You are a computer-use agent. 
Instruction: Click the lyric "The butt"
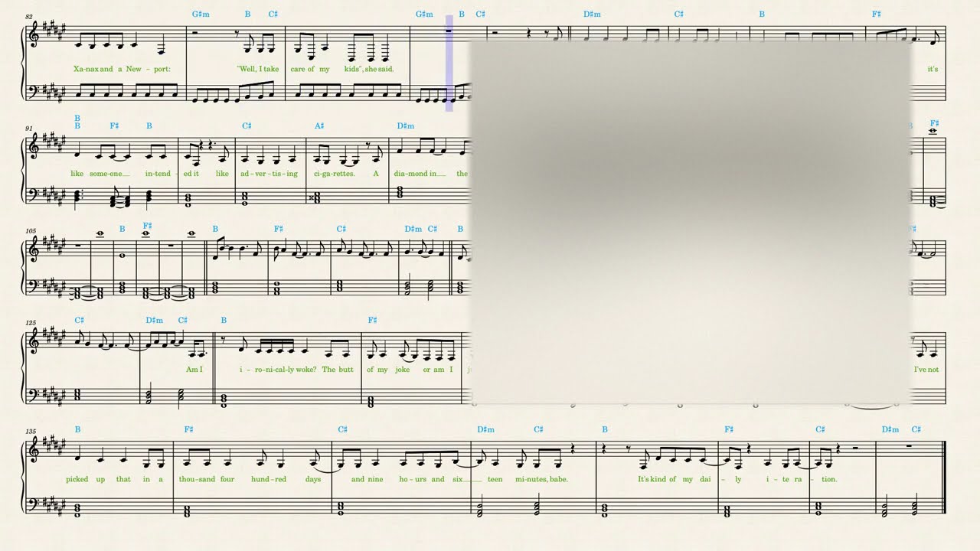coord(338,370)
